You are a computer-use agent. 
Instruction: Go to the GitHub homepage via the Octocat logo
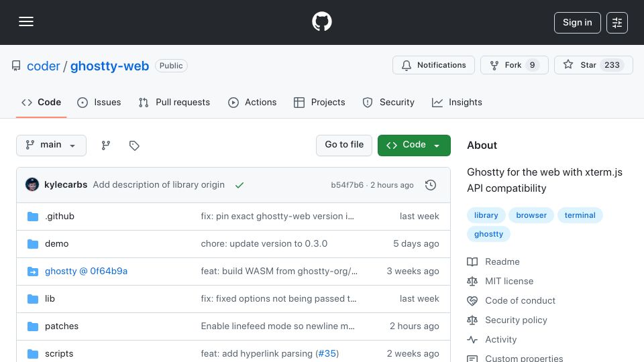321,21
